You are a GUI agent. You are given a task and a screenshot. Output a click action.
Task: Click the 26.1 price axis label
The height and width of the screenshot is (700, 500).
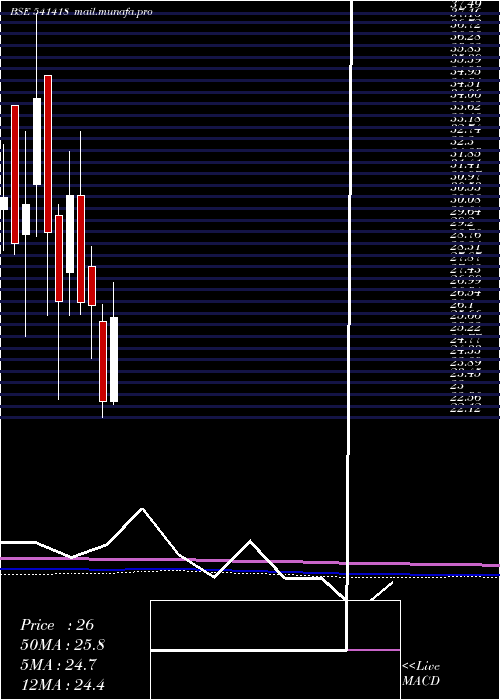point(462,305)
